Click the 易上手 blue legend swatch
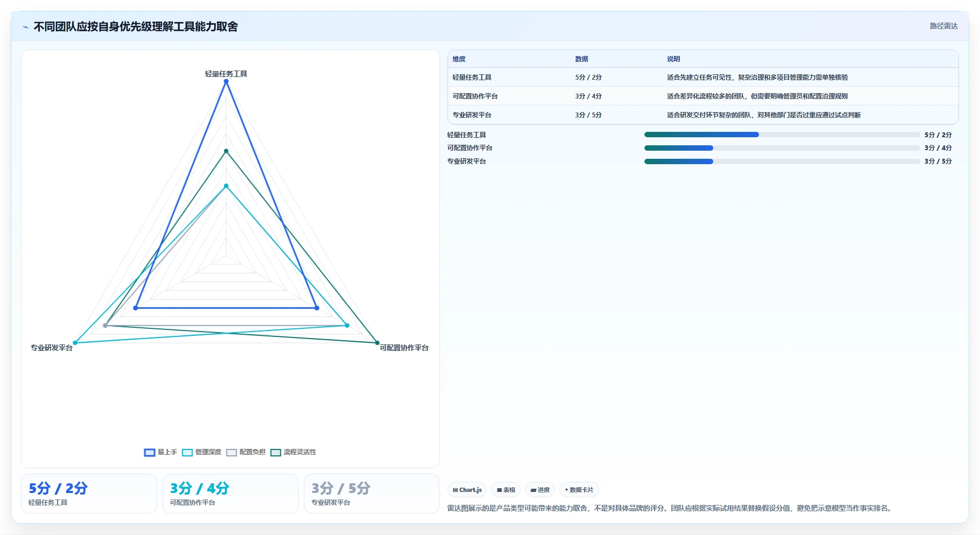980x535 pixels. pos(150,452)
